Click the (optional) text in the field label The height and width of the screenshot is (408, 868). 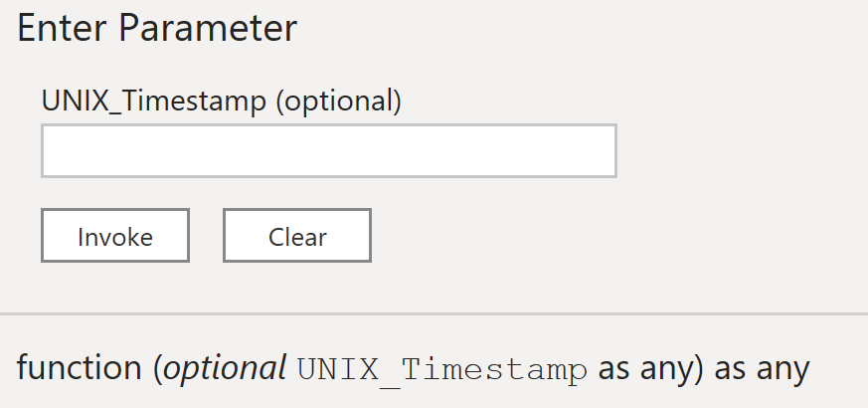(339, 101)
